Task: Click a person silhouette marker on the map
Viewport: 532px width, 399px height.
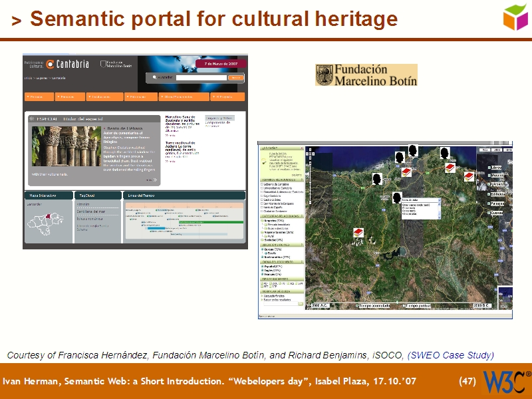Action: pyautogui.click(x=400, y=158)
